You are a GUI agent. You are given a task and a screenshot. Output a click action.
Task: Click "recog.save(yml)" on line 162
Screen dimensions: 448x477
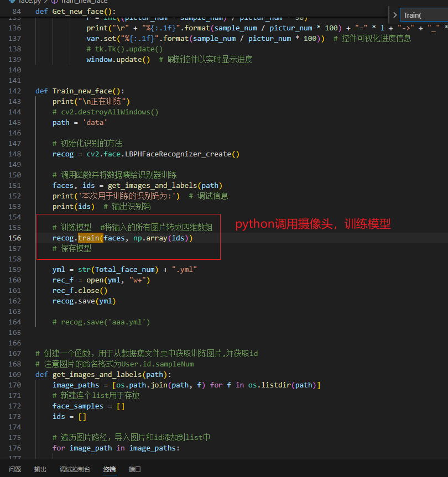click(x=84, y=301)
